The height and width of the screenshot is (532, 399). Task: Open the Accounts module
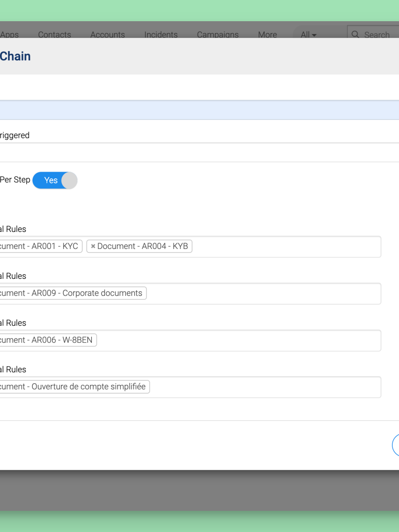[x=108, y=34]
